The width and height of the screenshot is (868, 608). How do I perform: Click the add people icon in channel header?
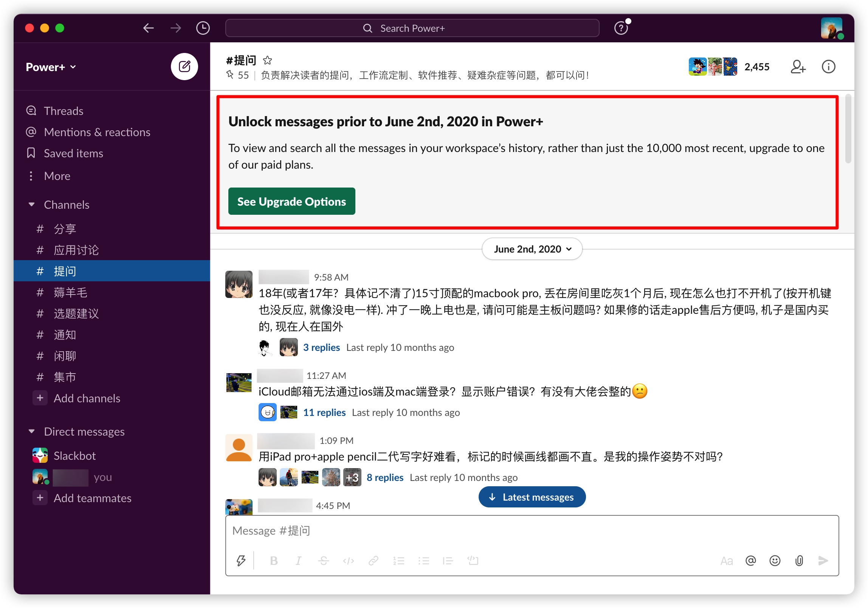pos(798,67)
